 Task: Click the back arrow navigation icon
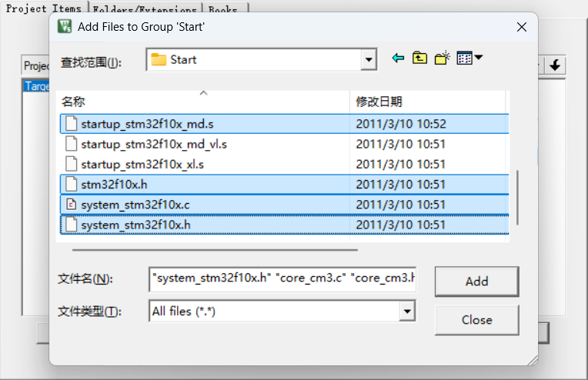[x=398, y=58]
